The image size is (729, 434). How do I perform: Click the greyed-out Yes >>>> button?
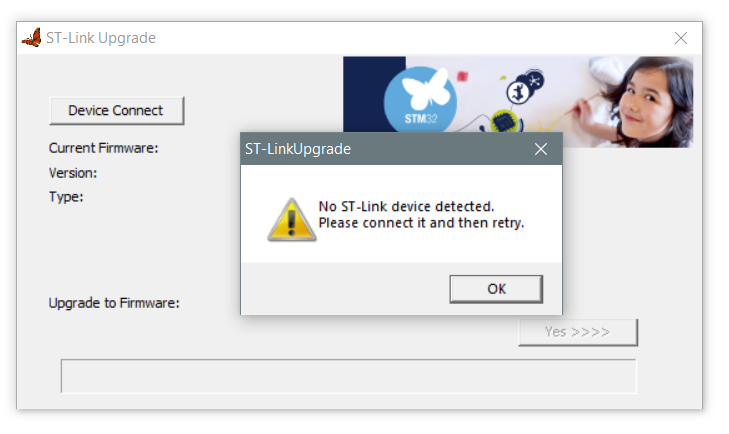(x=578, y=332)
